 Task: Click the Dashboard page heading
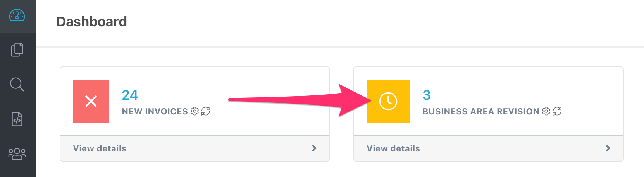[x=92, y=22]
